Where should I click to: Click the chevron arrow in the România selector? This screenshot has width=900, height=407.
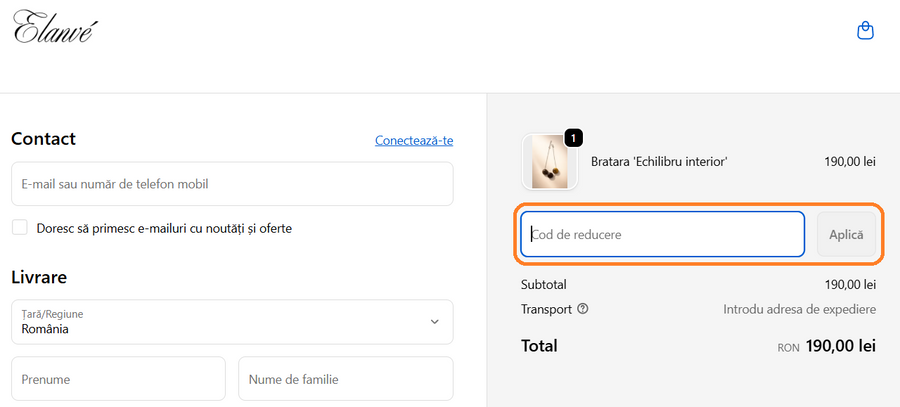coord(434,321)
